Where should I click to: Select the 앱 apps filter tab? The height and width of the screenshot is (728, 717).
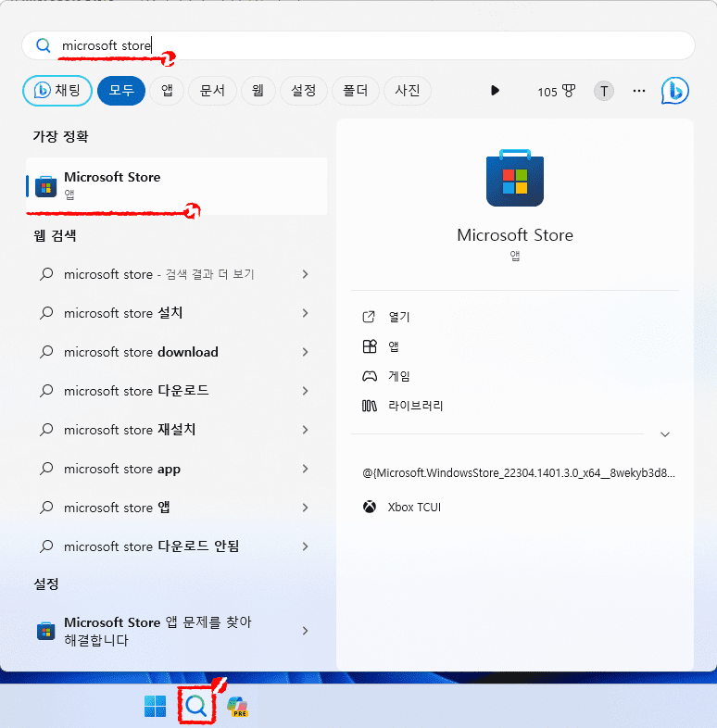[x=167, y=91]
